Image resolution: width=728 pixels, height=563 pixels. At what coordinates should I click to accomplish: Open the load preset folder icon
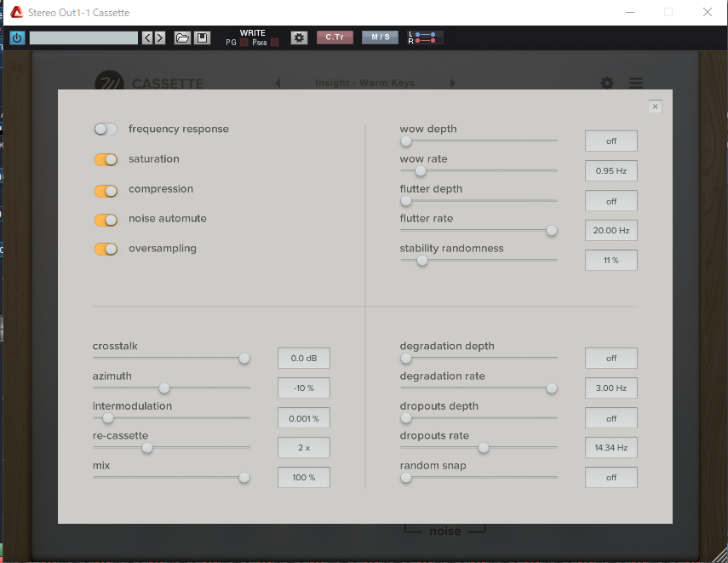tap(182, 37)
